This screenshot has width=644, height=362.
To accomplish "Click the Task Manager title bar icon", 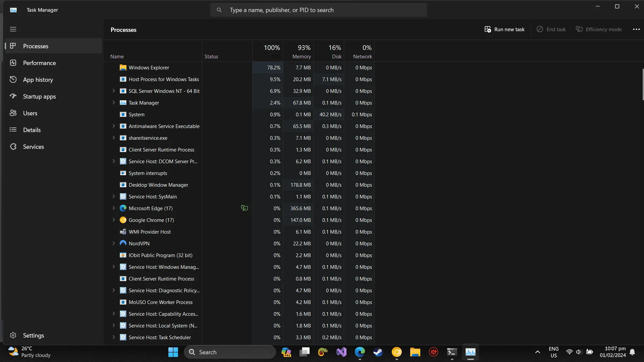I will click(13, 10).
